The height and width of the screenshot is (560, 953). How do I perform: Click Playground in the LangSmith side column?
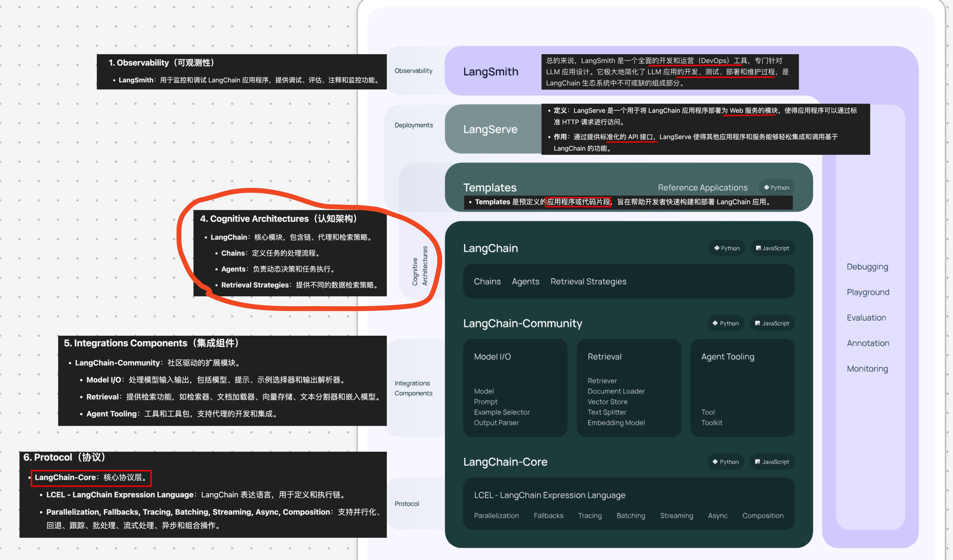pos(868,292)
